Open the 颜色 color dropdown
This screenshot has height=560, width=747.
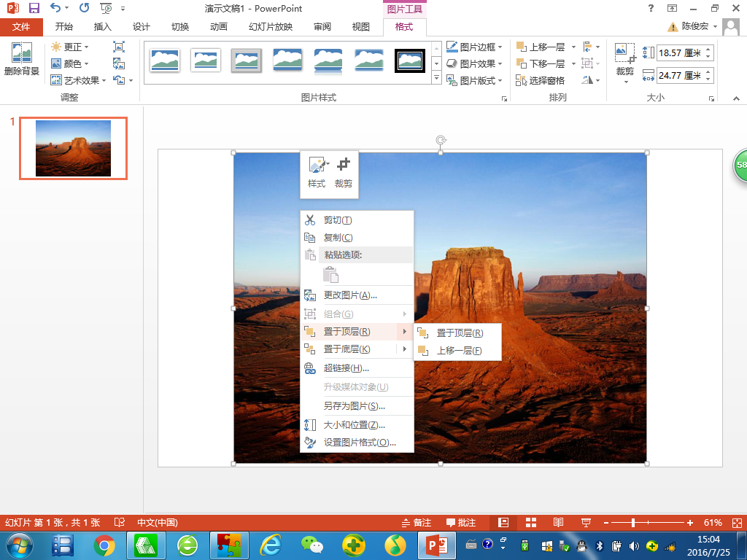pyautogui.click(x=70, y=63)
